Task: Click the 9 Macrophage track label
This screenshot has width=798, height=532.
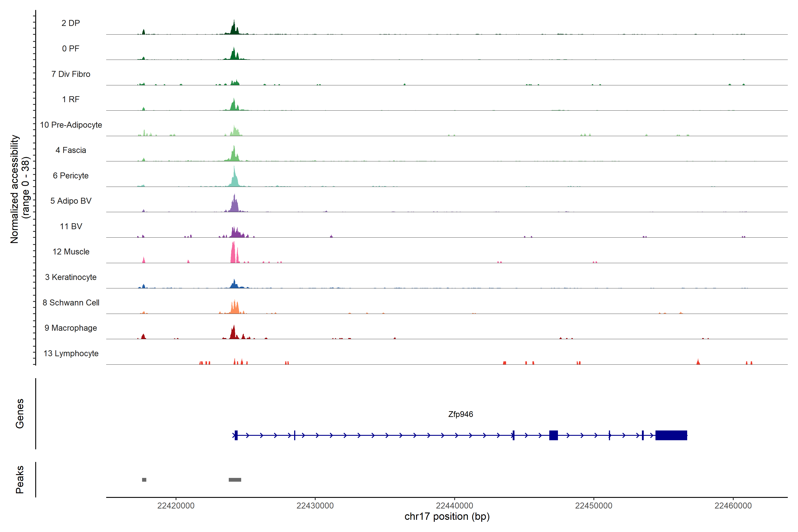Action: point(70,328)
